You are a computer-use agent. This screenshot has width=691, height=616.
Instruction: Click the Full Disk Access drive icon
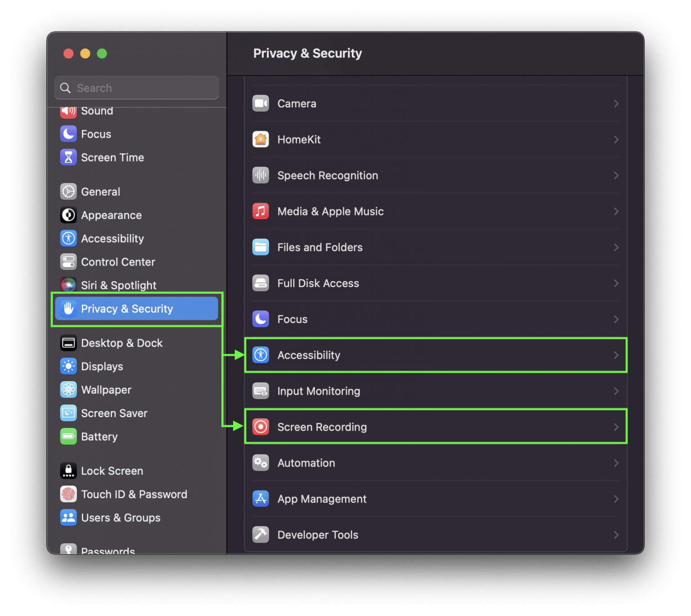(260, 283)
